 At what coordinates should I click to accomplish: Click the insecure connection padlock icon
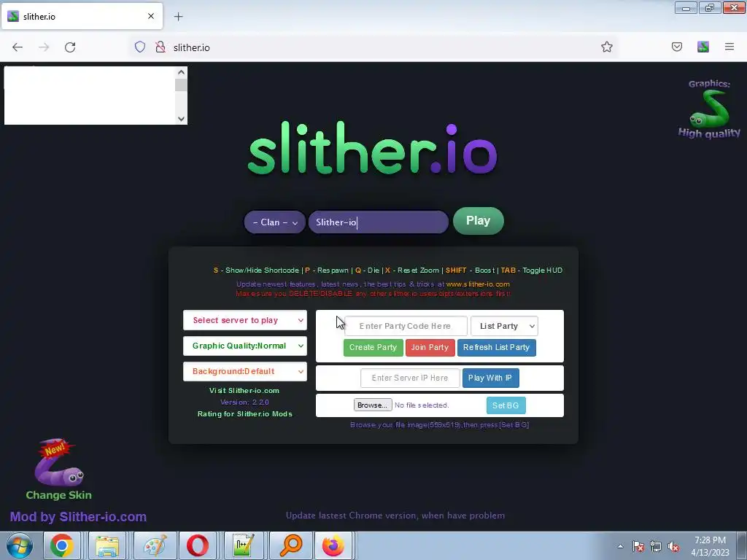click(160, 47)
